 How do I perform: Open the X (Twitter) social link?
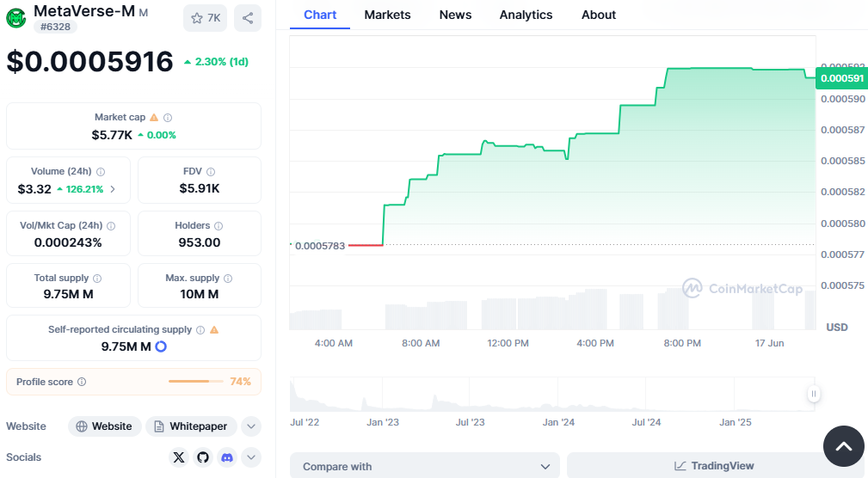pos(179,457)
